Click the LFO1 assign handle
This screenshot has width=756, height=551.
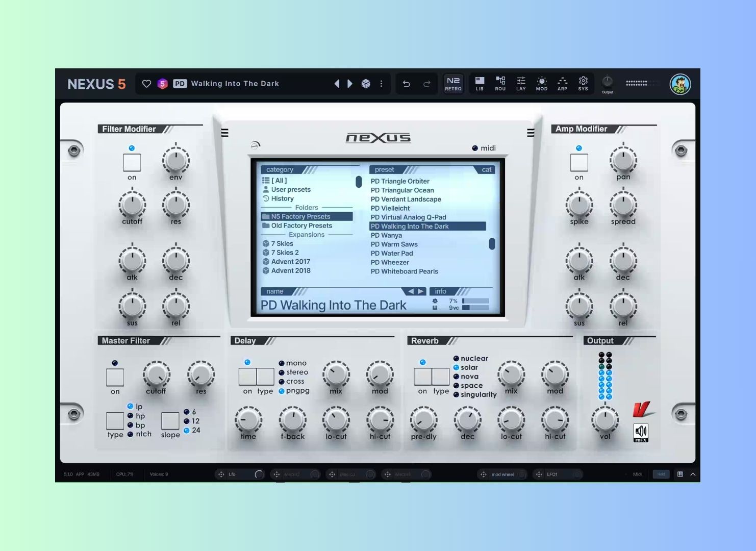point(539,474)
